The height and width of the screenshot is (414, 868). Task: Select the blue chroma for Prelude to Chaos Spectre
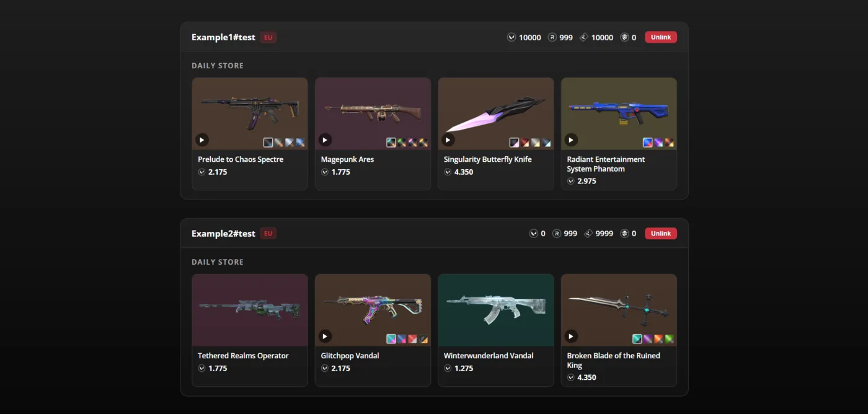click(x=300, y=143)
